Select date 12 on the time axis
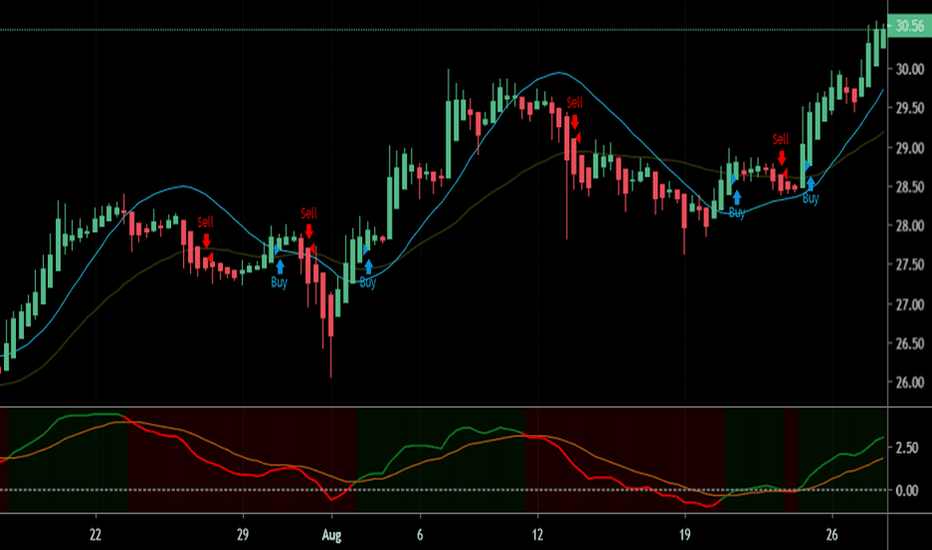Image resolution: width=932 pixels, height=550 pixels. pyautogui.click(x=537, y=535)
